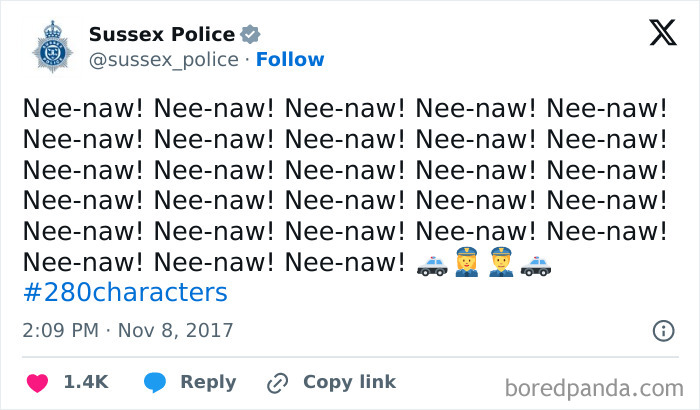Click the chain link icon

(x=277, y=382)
